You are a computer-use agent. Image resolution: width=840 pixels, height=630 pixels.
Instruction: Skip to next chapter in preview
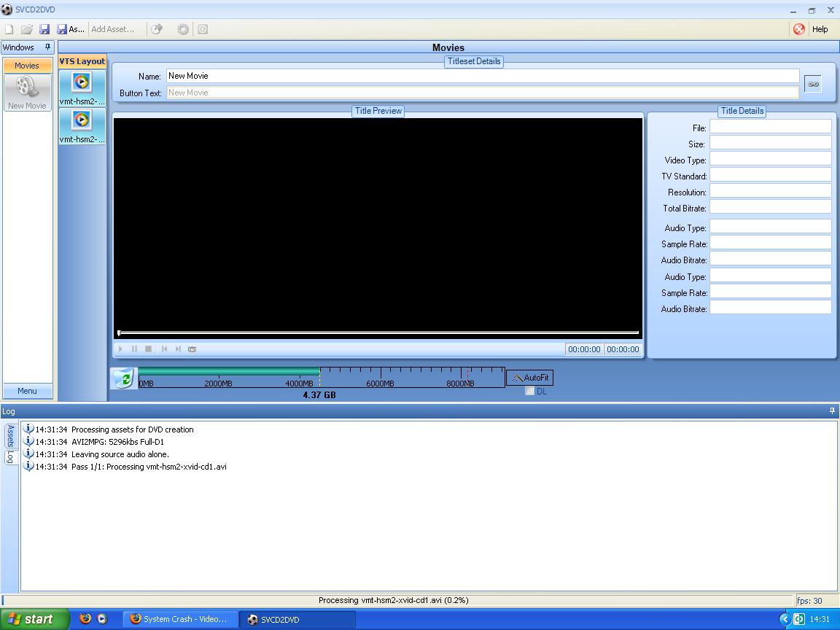click(x=178, y=349)
